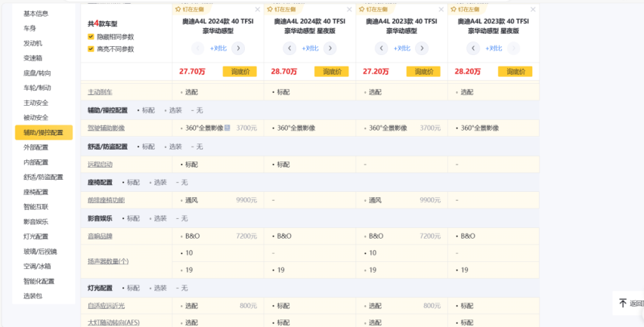Click the 9900元 price in first column
This screenshot has height=327, width=644.
[x=246, y=200]
